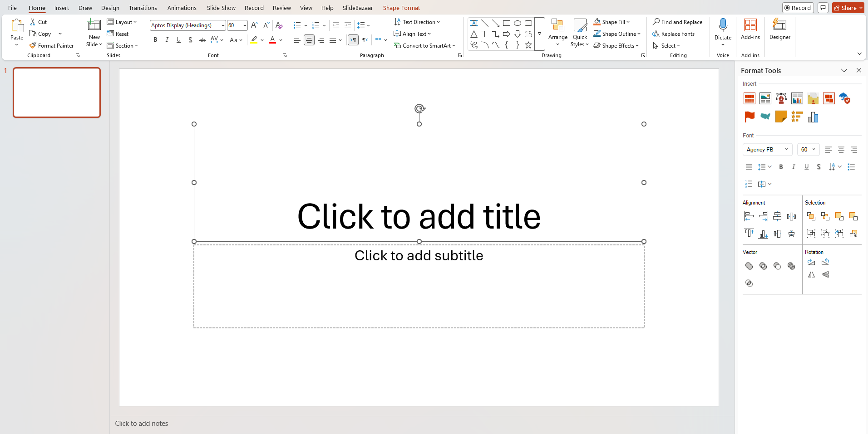Open the SlideBazaar tab

pyautogui.click(x=358, y=8)
